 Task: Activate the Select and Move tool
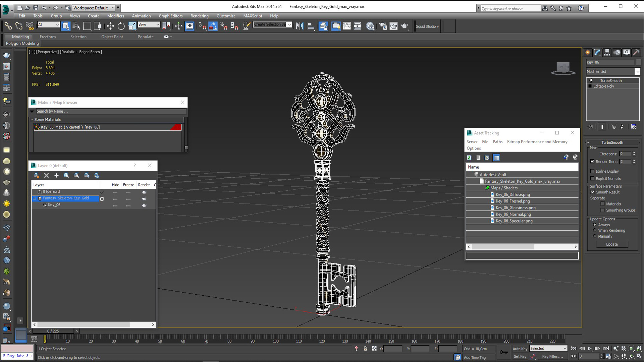[x=110, y=26]
